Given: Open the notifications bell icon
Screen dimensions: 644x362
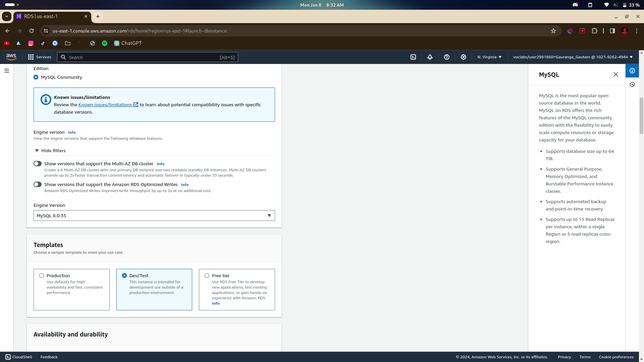Looking at the screenshot, I should [x=430, y=57].
